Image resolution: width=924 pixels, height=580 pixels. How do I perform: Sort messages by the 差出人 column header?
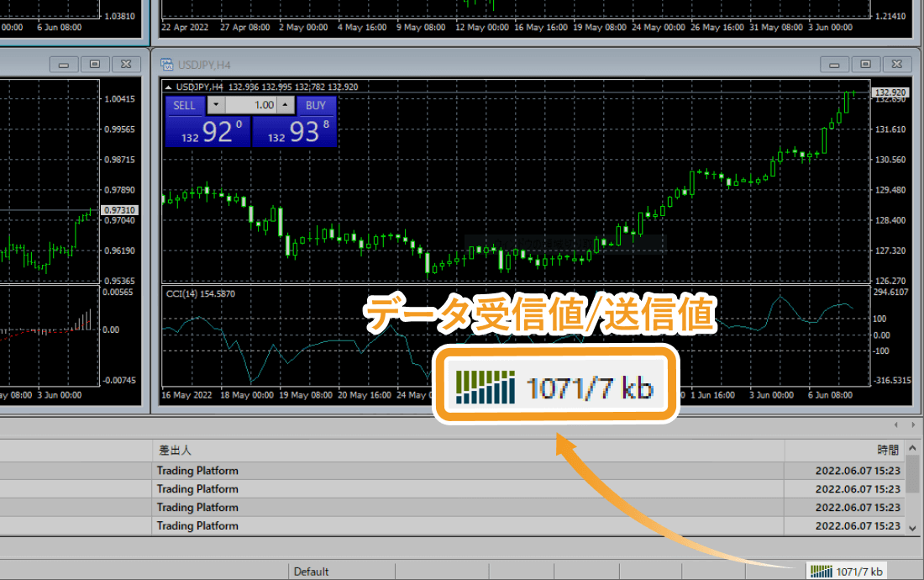[x=467, y=451]
